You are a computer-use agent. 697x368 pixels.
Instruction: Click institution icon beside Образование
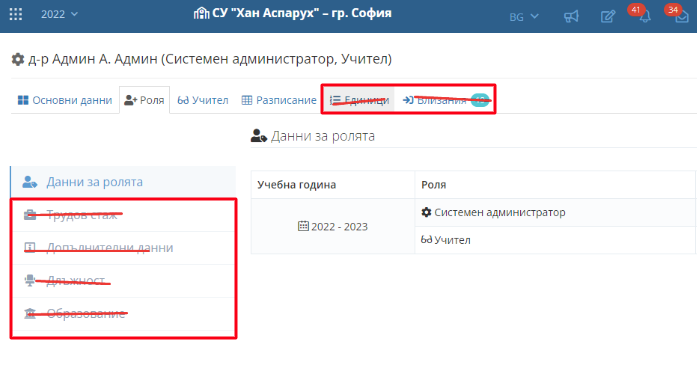point(30,314)
